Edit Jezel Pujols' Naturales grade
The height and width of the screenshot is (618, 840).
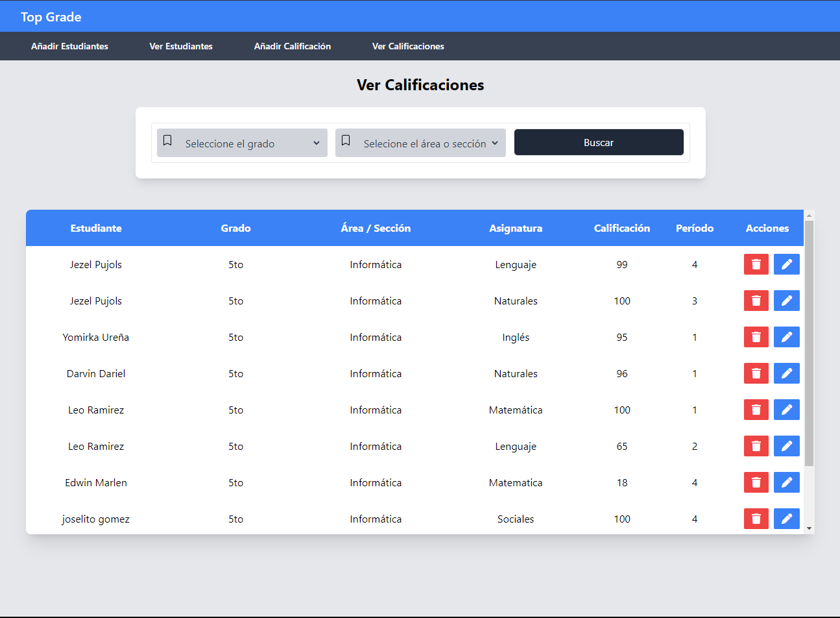(786, 301)
